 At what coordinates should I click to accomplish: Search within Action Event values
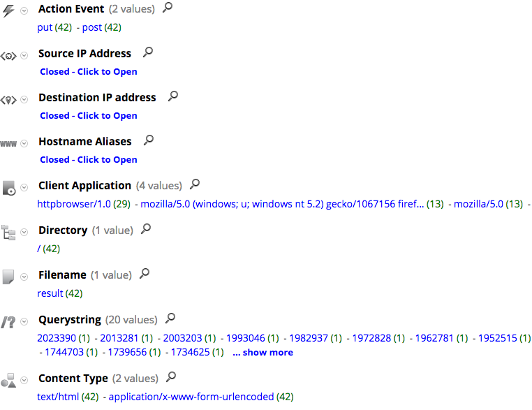168,8
